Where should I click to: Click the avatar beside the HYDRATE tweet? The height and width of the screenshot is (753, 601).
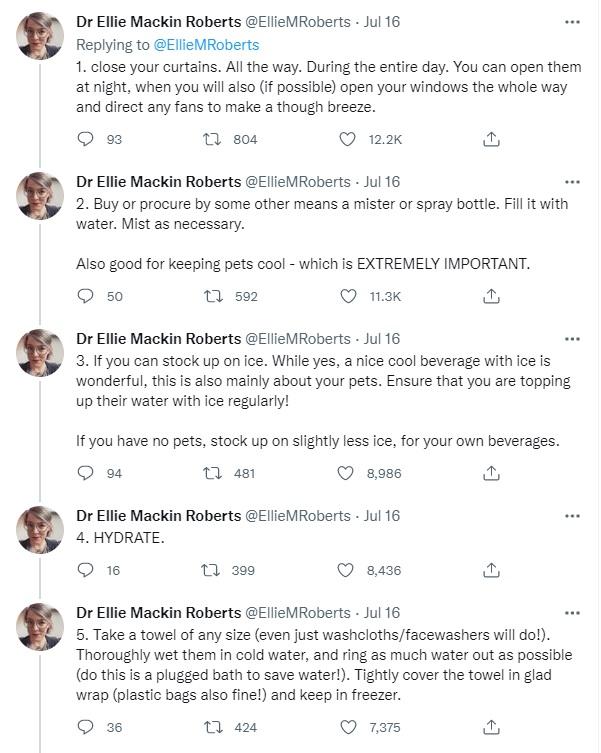42,530
